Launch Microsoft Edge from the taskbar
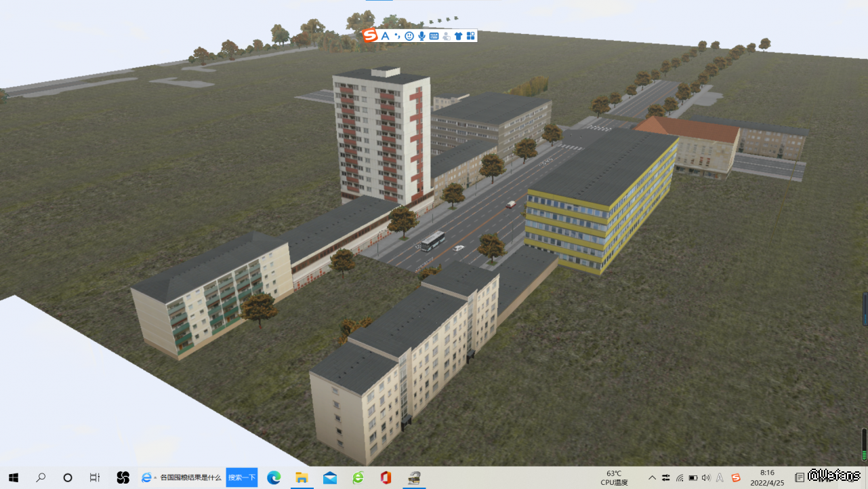 (x=274, y=477)
